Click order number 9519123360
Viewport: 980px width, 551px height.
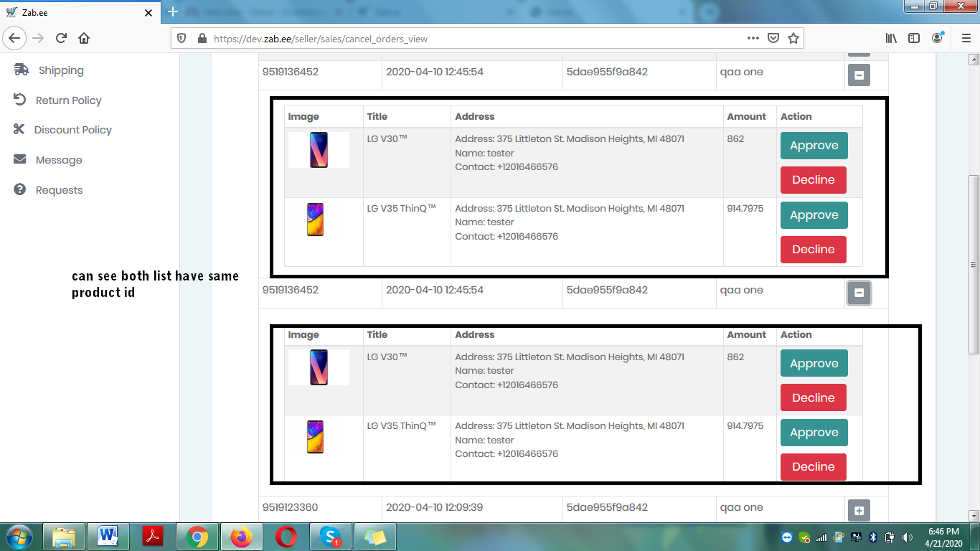point(291,507)
